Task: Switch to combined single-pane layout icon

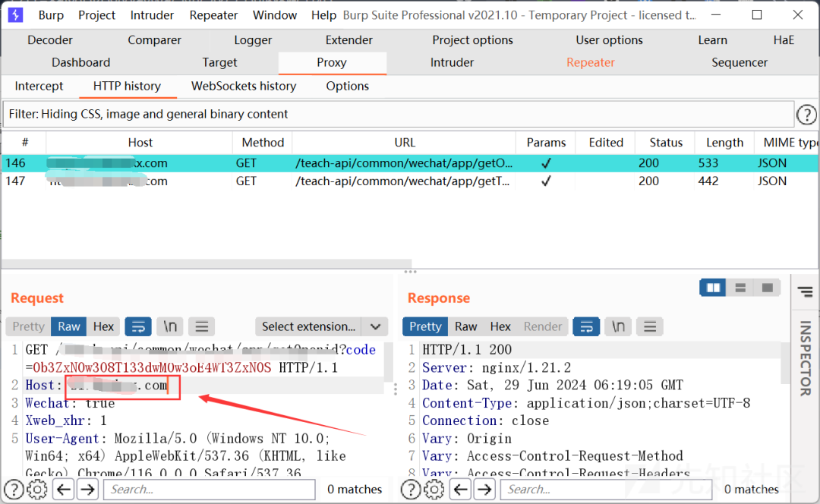Action: pyautogui.click(x=767, y=288)
